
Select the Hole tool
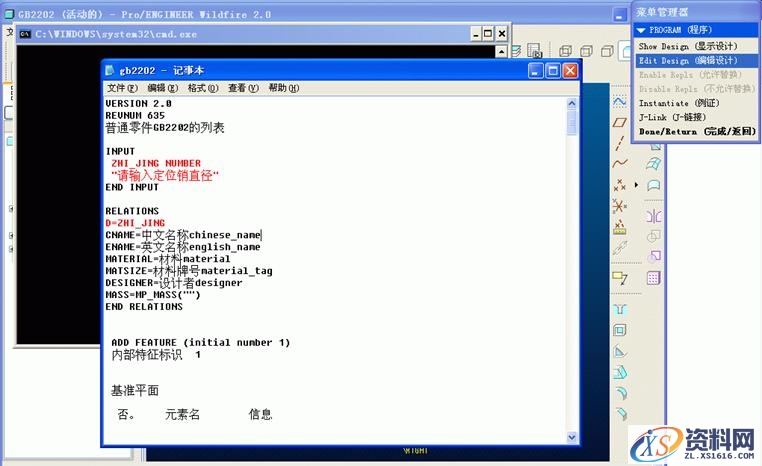click(620, 310)
